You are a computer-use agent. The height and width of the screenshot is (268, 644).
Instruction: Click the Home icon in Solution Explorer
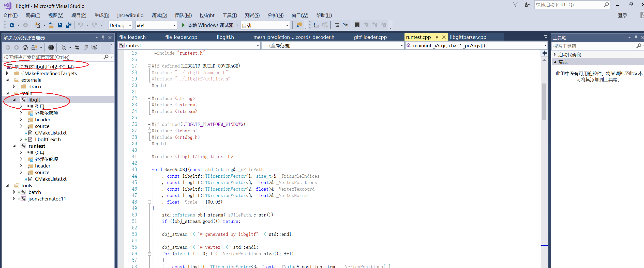pos(25,47)
